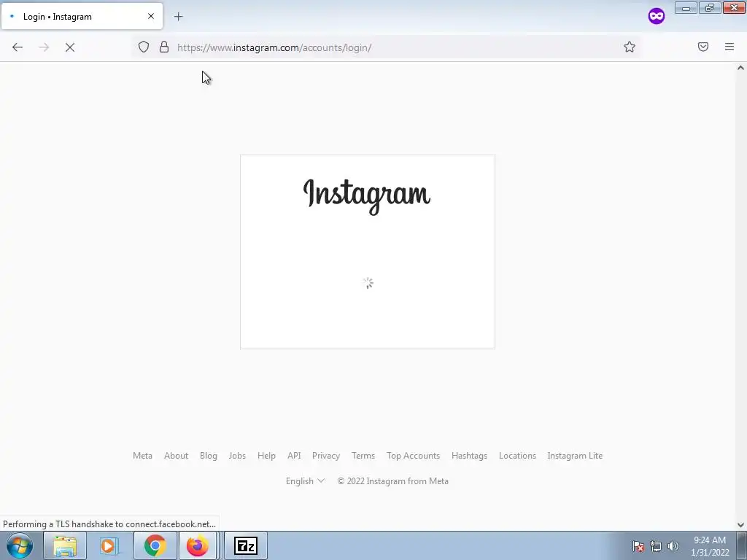The width and height of the screenshot is (747, 560).
Task: Expand the English language dropdown
Action: point(305,481)
